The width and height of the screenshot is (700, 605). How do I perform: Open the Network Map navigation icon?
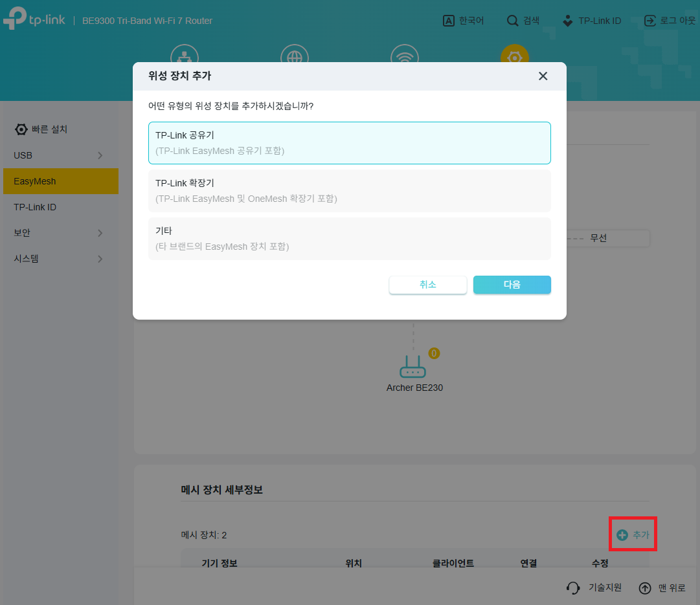click(185, 54)
